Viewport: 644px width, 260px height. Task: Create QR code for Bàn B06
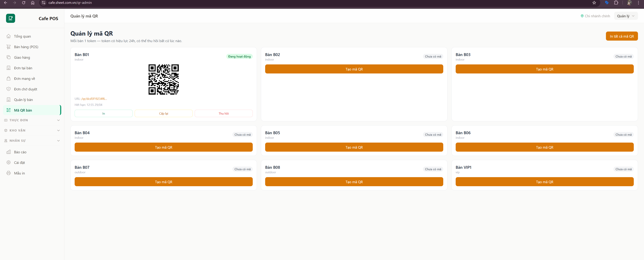pos(545,147)
